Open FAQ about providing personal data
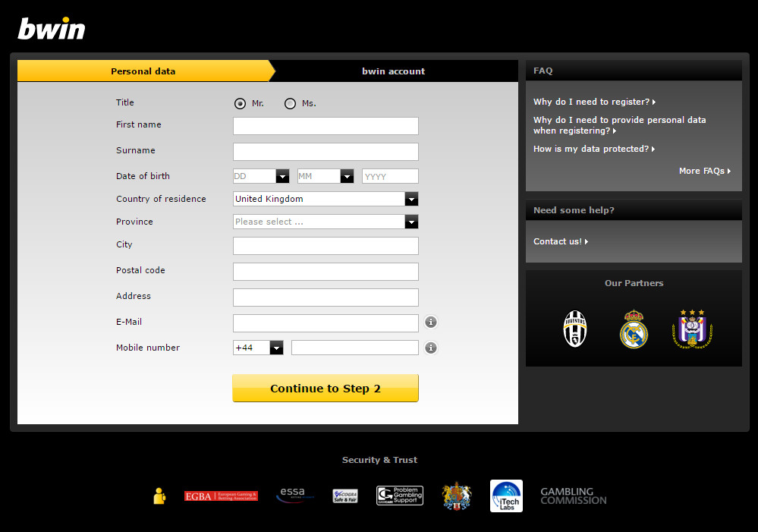 point(619,125)
